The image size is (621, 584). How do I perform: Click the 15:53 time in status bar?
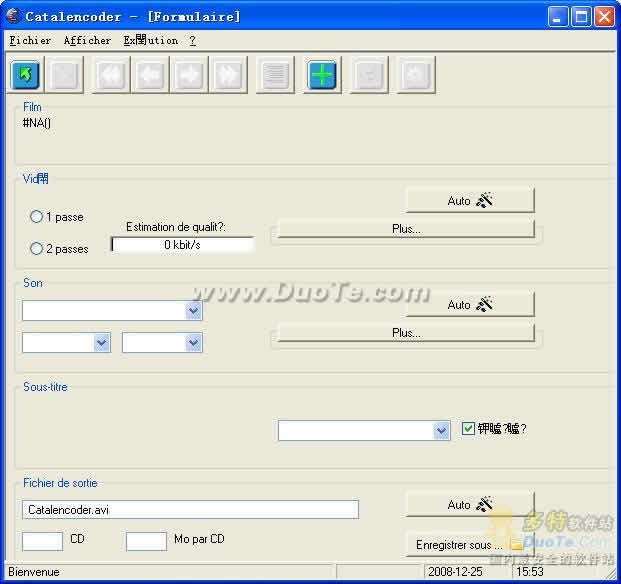click(530, 572)
